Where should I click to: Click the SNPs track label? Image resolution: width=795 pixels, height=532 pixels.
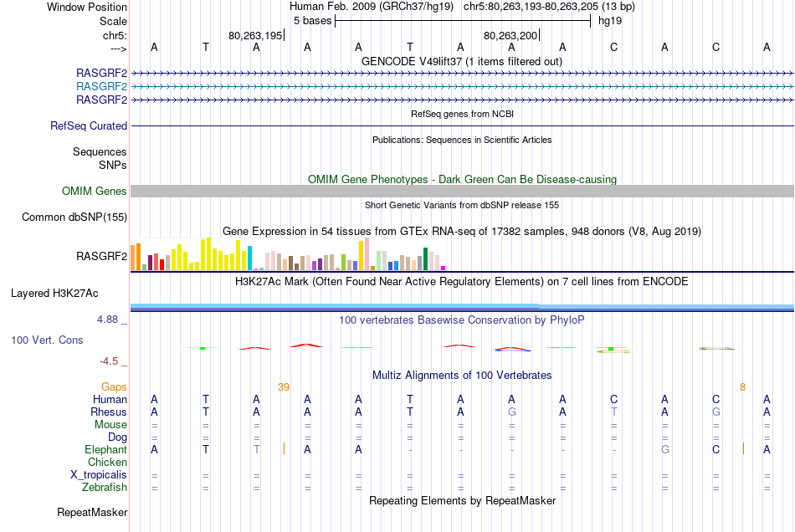(113, 165)
